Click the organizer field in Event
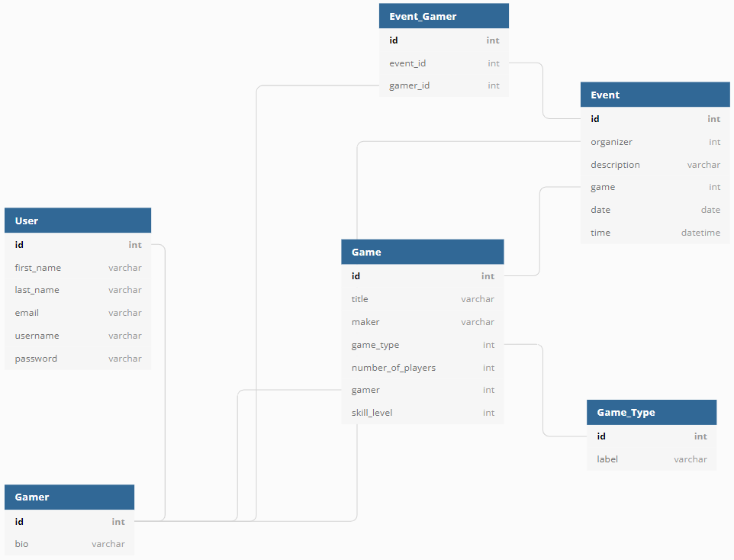Viewport: 734px width, 560px height. tap(654, 141)
